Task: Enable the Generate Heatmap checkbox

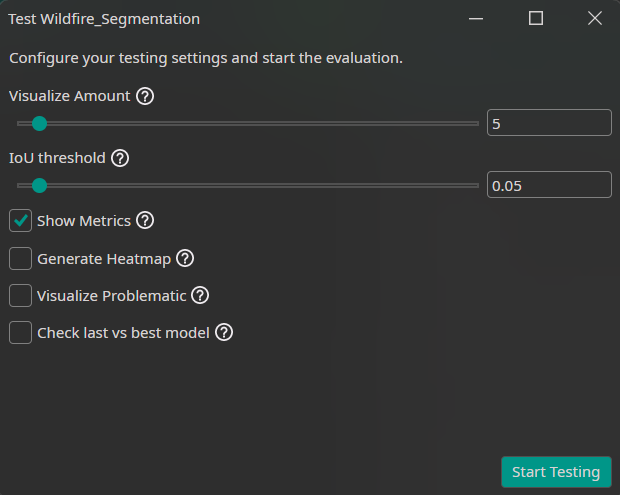Action: 20,259
